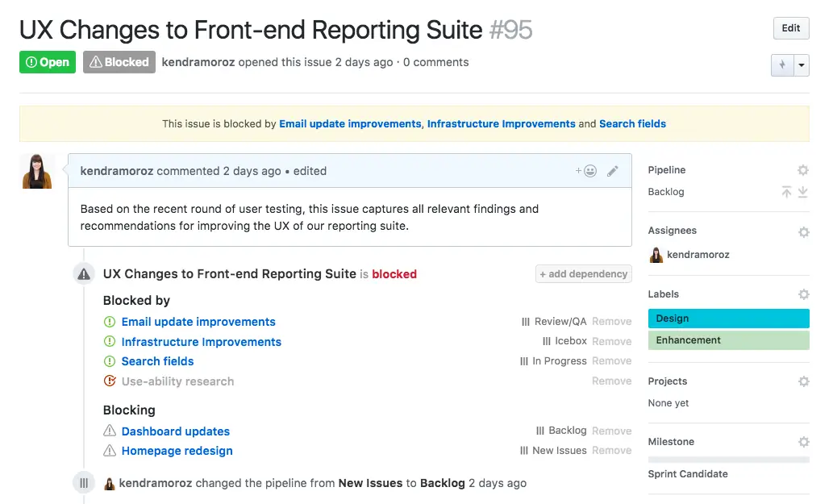This screenshot has width=833, height=504.
Task: Remove the Homepage redesign dependency
Action: coord(611,450)
